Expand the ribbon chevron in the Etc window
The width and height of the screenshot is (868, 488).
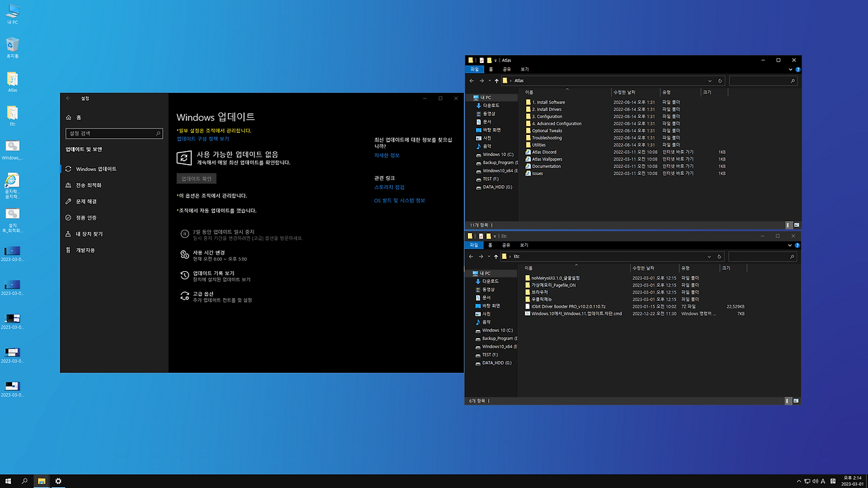(x=789, y=244)
